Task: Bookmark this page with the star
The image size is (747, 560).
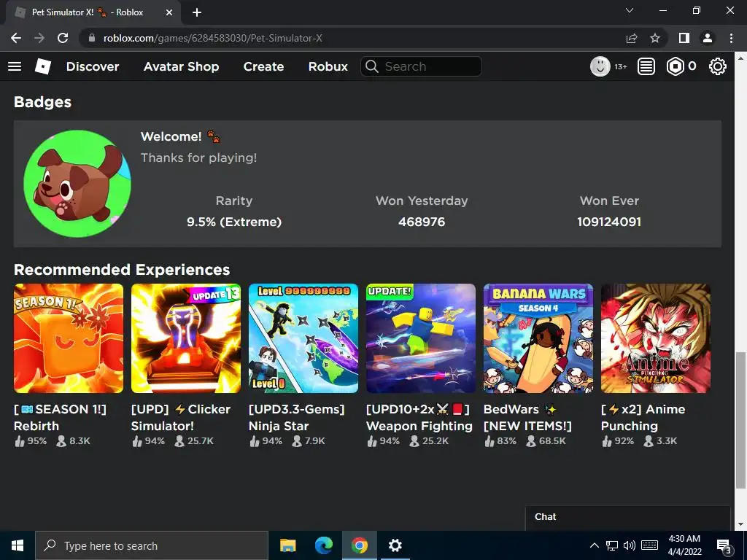Action: tap(655, 38)
